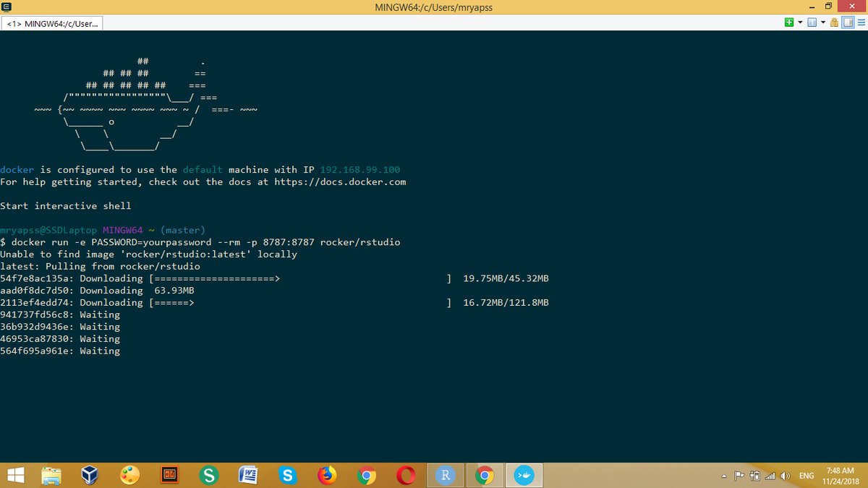Click the Docker whale terminal taskbar button
The height and width of the screenshot is (488, 868).
[524, 475]
